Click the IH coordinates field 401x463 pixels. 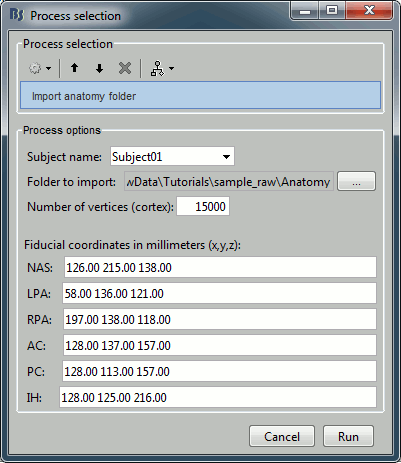tap(218, 397)
